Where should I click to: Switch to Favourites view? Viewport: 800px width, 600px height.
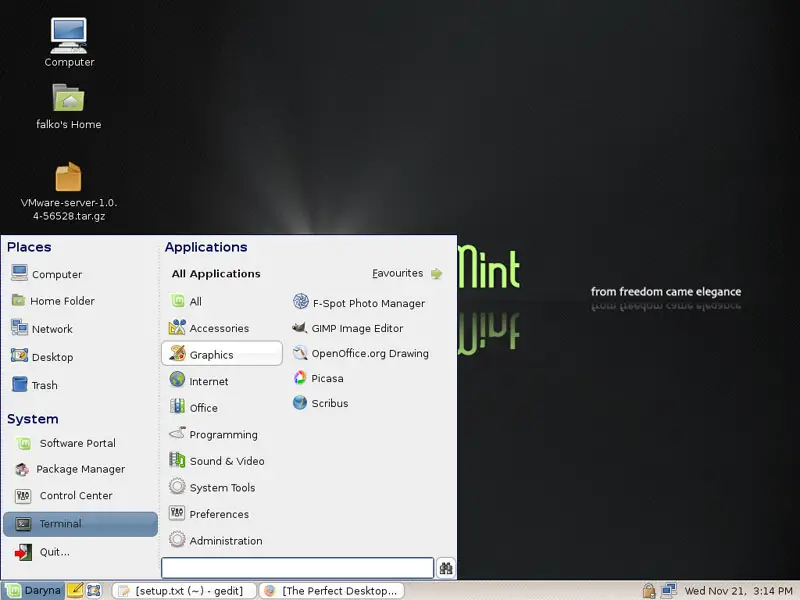[x=407, y=273]
